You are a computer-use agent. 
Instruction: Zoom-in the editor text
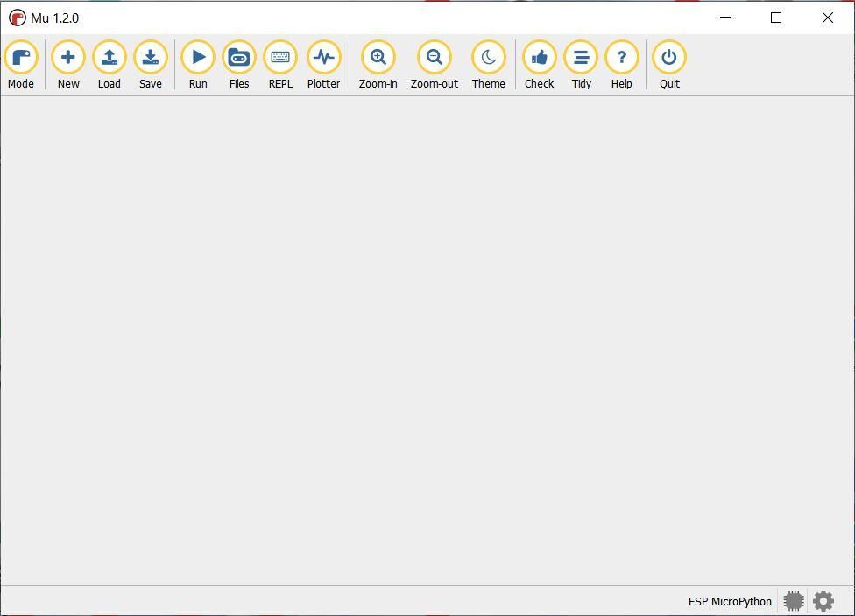point(378,64)
